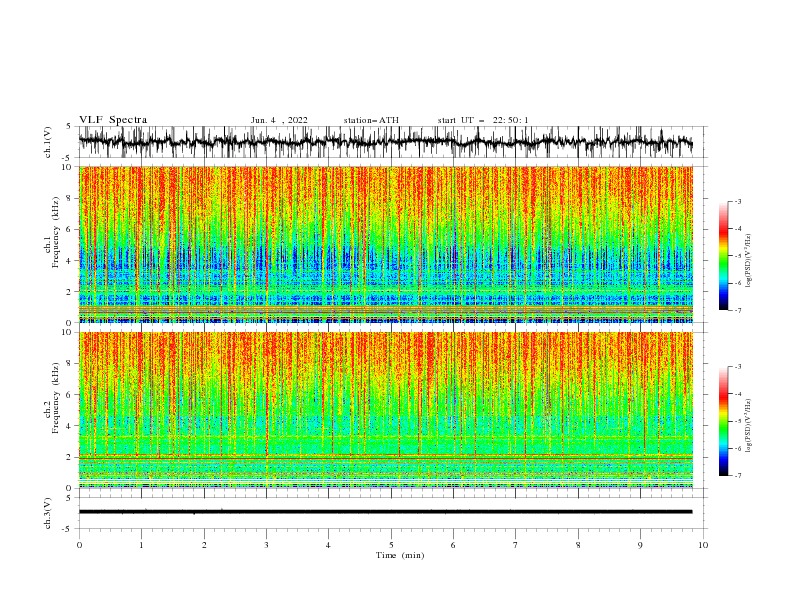Click the ch.1 log(PSD)(V²/Hz) colorbar label
This screenshot has width=792, height=612.
tap(749, 261)
